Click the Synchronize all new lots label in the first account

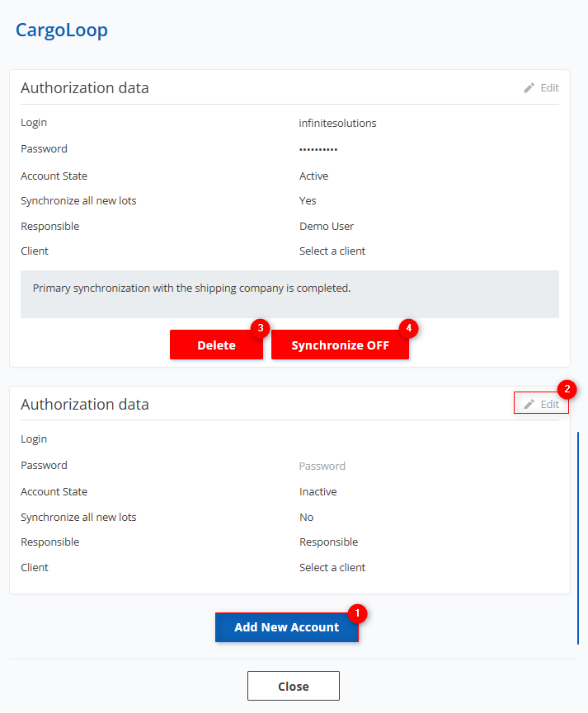[x=78, y=200]
